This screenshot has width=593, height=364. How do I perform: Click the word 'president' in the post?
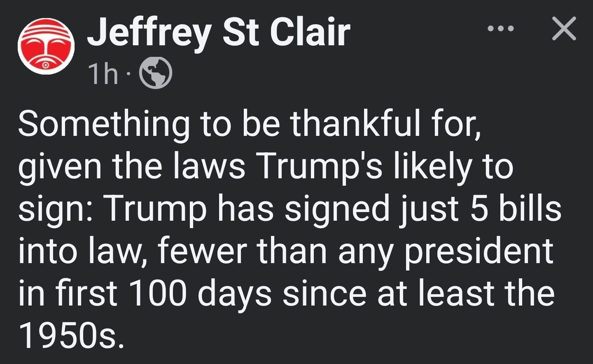[478, 252]
